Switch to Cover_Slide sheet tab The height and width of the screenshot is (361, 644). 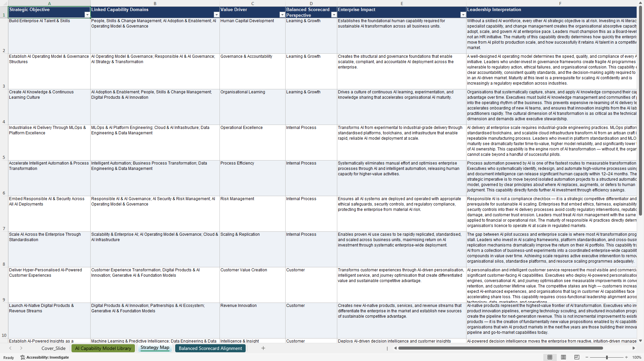point(53,348)
